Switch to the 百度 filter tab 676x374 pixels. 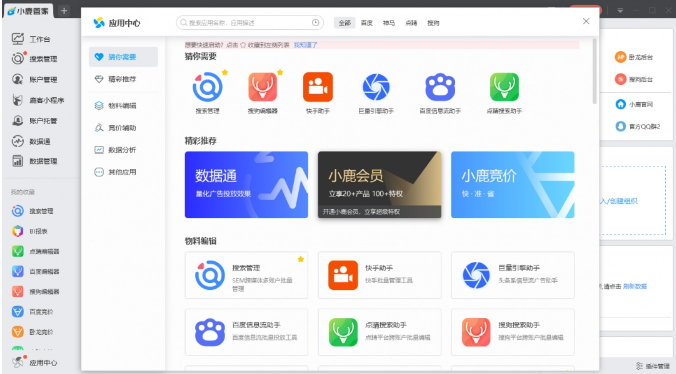click(x=366, y=23)
